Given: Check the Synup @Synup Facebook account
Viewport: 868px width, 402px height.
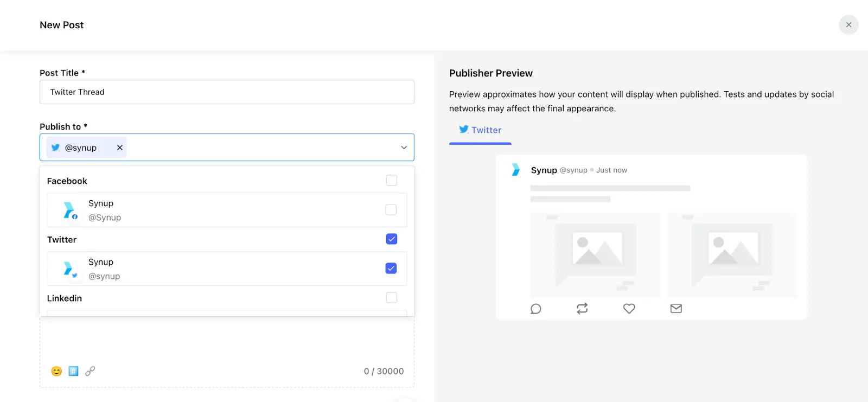Looking at the screenshot, I should point(391,209).
